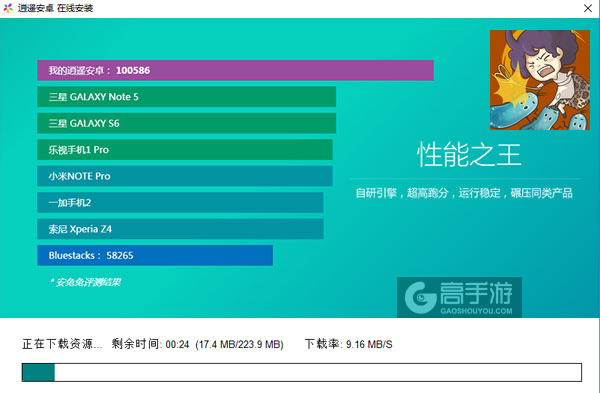
Task: Select the purple 我的逍遥安卓 100586 score bar
Action: point(235,70)
